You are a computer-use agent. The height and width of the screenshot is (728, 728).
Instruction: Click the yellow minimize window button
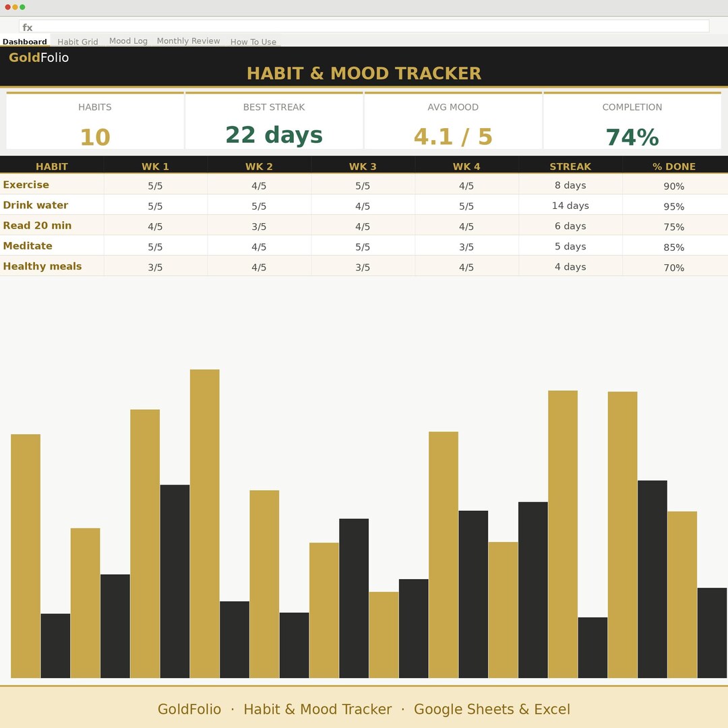(x=16, y=7)
